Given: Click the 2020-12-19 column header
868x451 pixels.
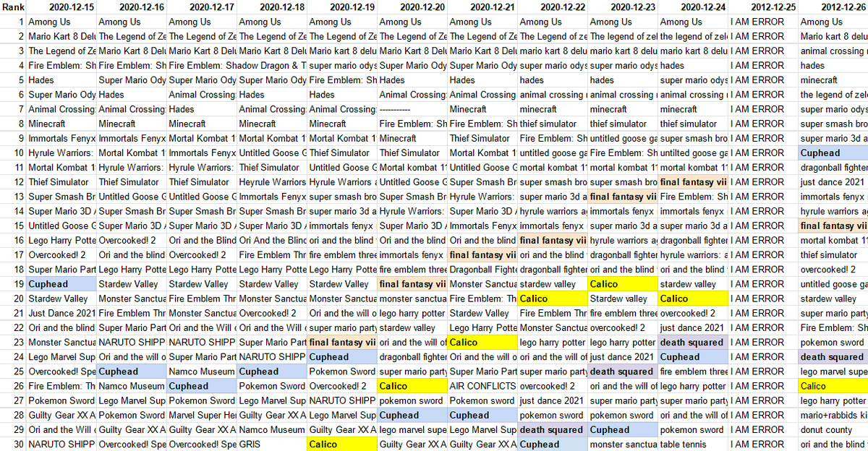Looking at the screenshot, I should pyautogui.click(x=342, y=7).
